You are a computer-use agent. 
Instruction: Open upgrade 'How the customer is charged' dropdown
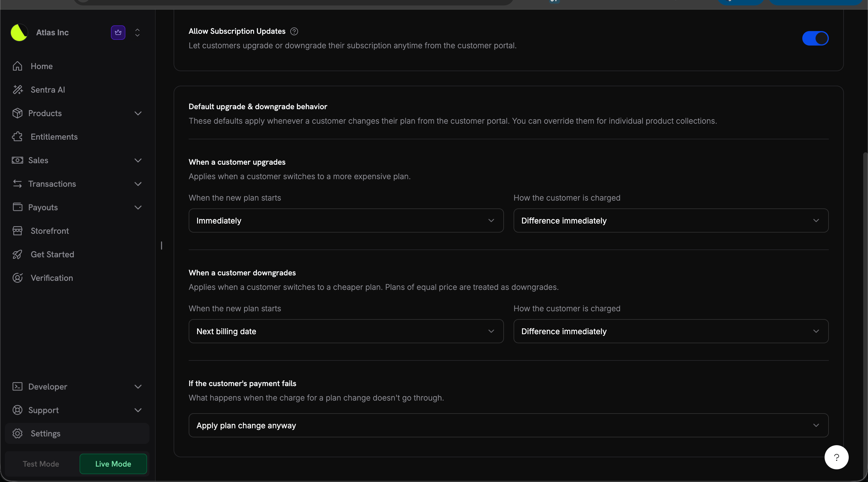(x=671, y=220)
